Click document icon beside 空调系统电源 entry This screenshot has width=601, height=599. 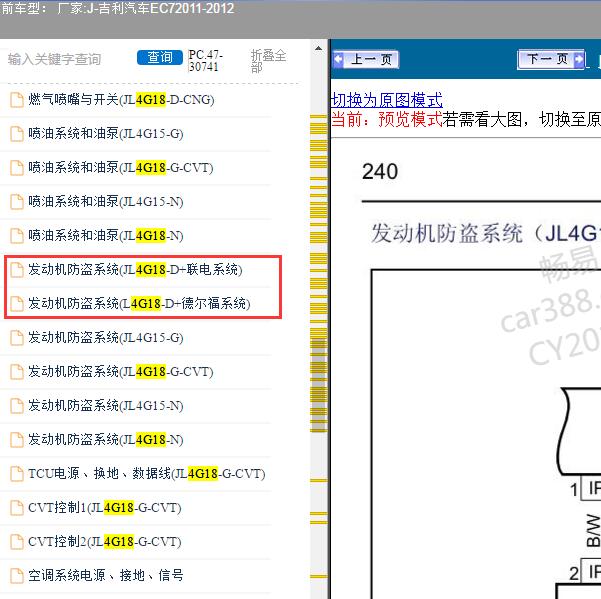[x=16, y=576]
